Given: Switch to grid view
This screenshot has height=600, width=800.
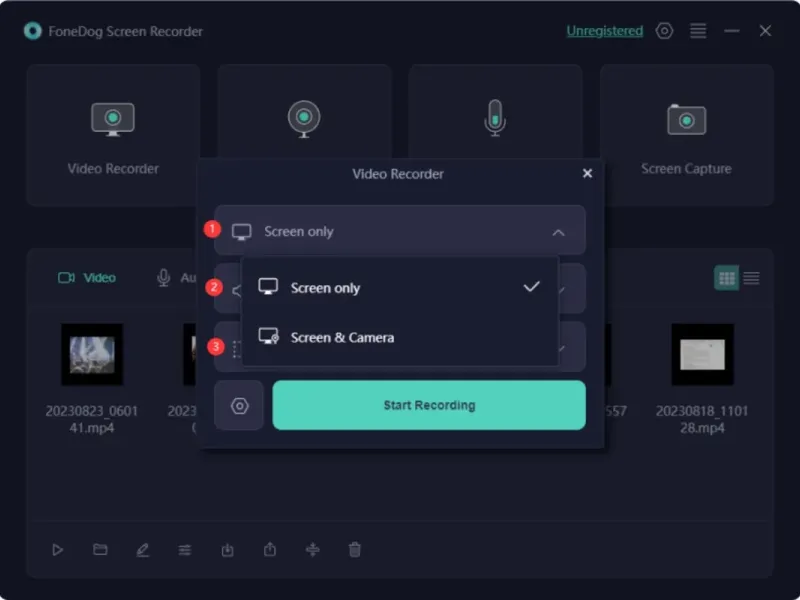Looking at the screenshot, I should point(727,278).
